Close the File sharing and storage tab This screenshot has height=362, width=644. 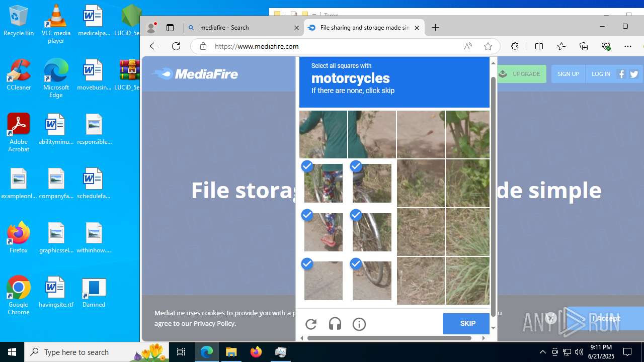point(417,28)
